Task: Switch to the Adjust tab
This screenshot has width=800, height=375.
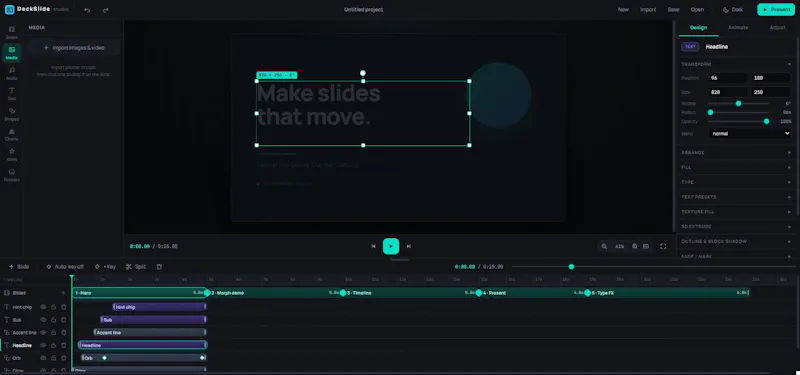Action: [777, 28]
